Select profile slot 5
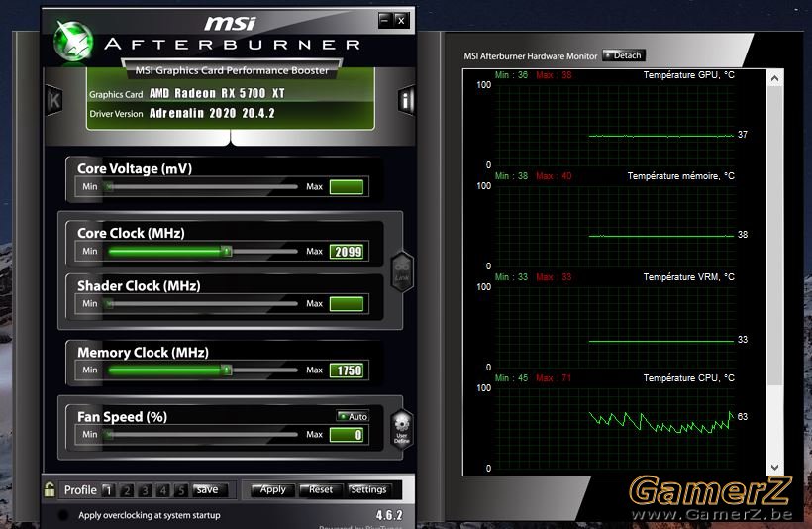Screen dimensions: 812x529 pos(181,490)
